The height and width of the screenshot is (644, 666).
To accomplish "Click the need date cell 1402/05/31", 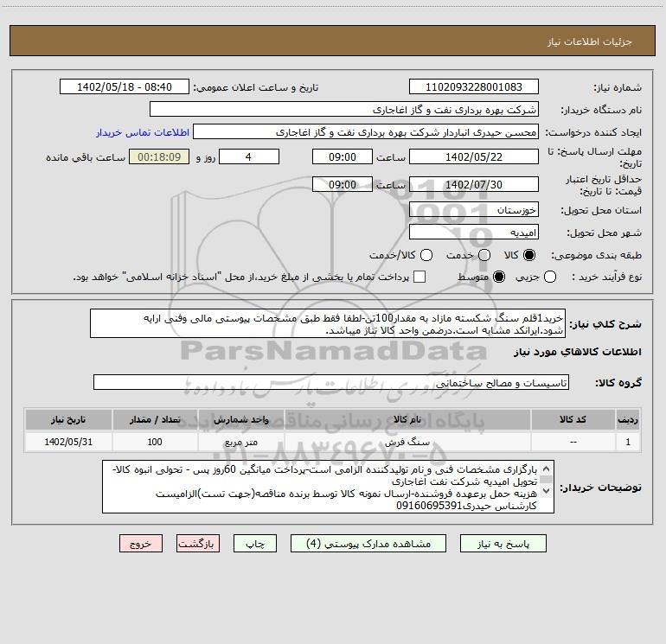I will [x=68, y=442].
